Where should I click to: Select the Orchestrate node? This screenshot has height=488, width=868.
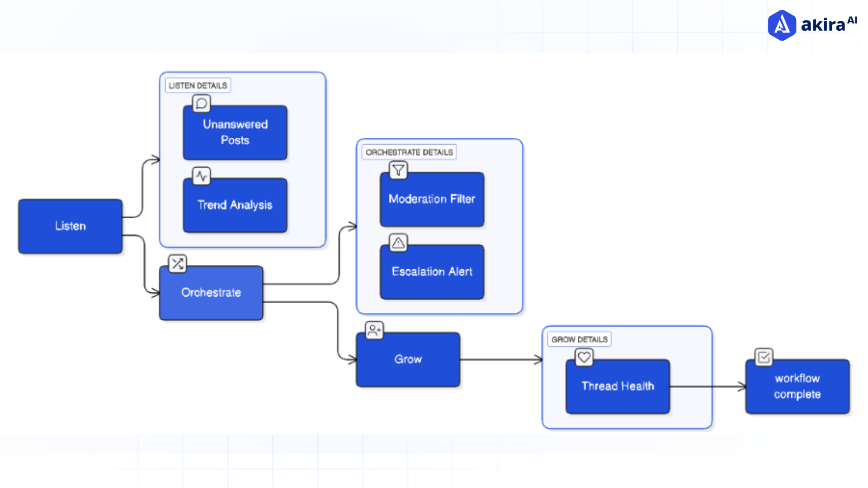[211, 293]
